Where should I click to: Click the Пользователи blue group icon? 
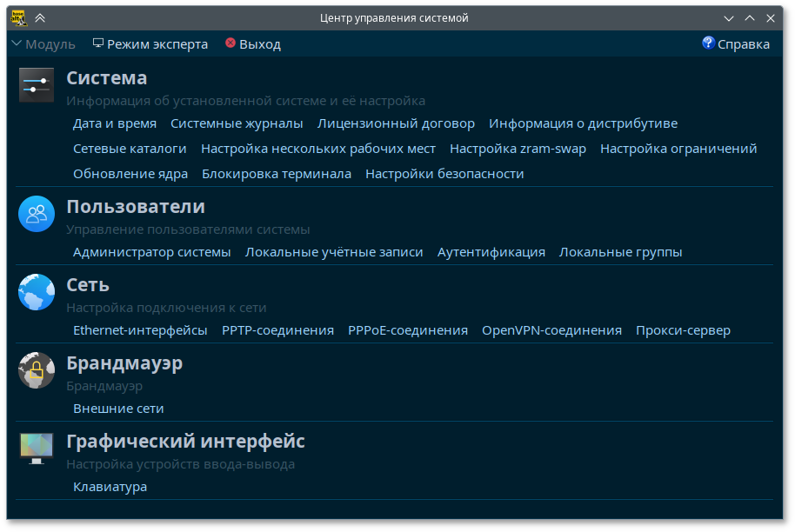pos(36,215)
